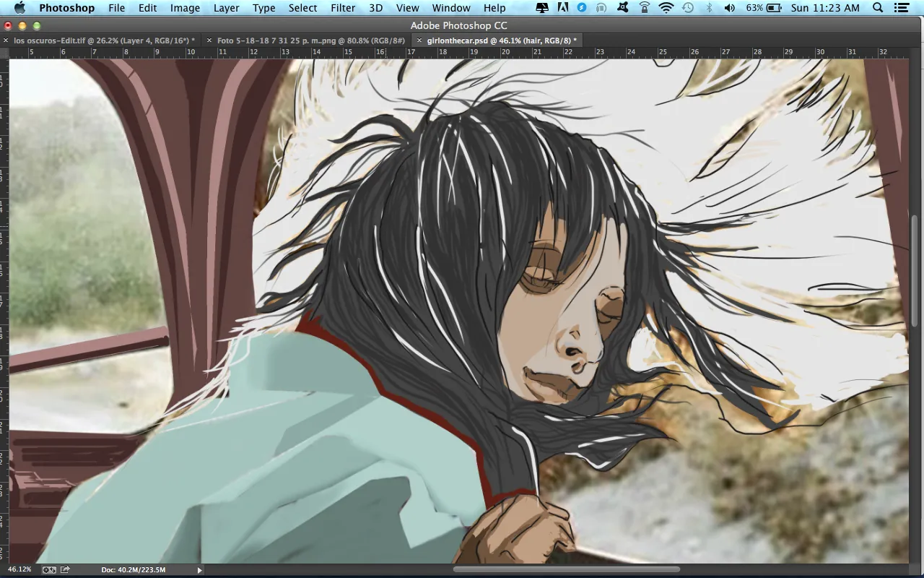924x578 pixels.
Task: Click the Wi-Fi status icon
Action: 666,8
